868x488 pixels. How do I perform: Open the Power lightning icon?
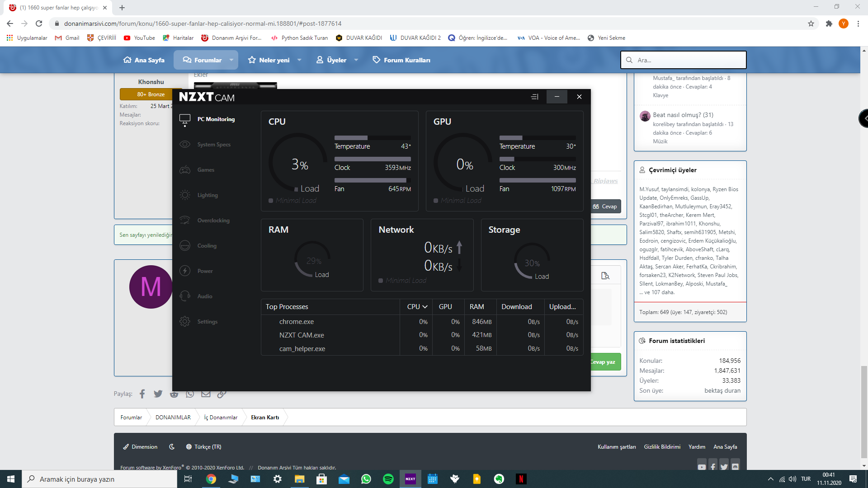[x=185, y=271]
